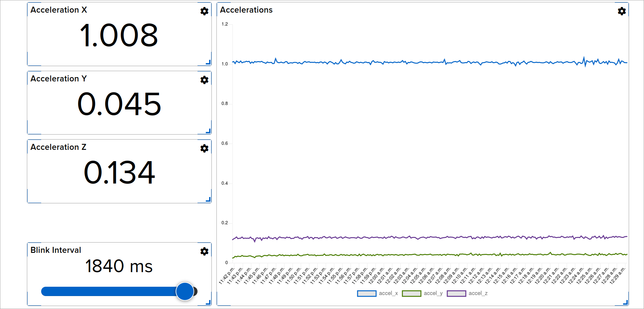Click the 0.4 y-axis label
This screenshot has width=644, height=309.
[225, 183]
